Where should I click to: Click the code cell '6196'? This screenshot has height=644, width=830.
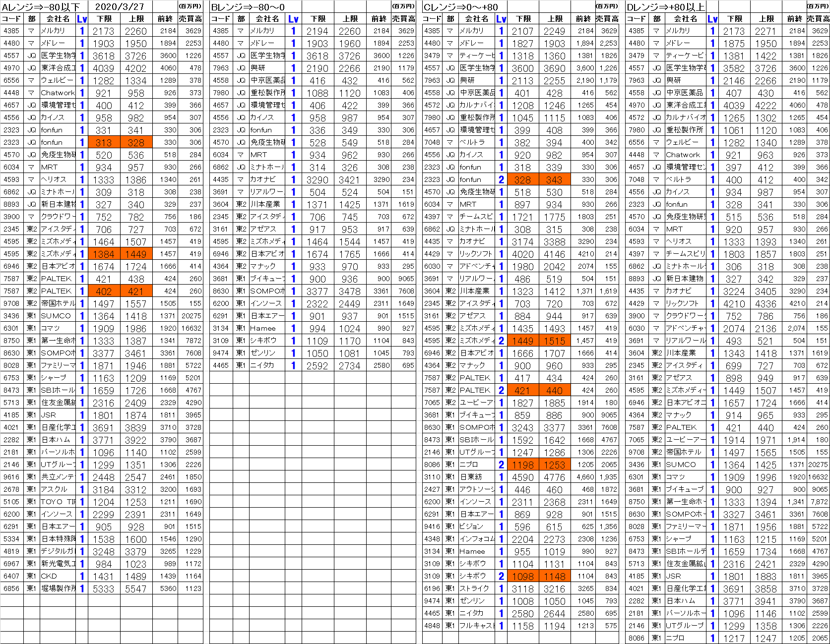click(x=432, y=588)
